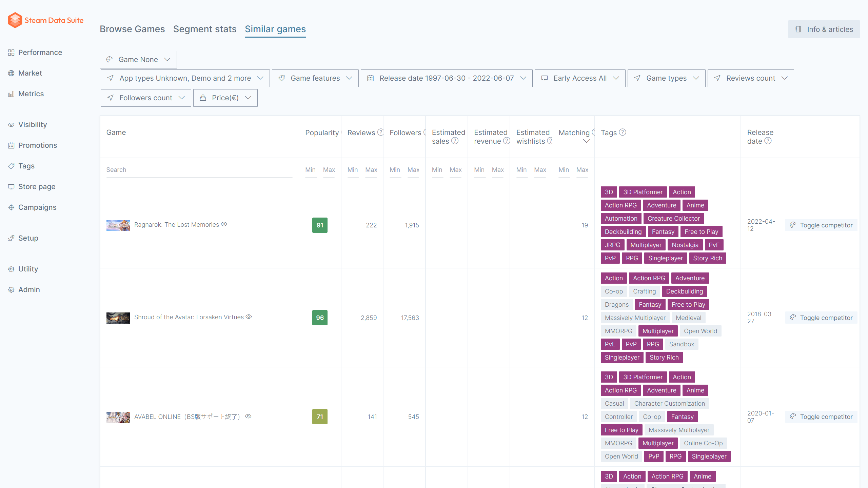Click the Matching Min filter field

[564, 170]
